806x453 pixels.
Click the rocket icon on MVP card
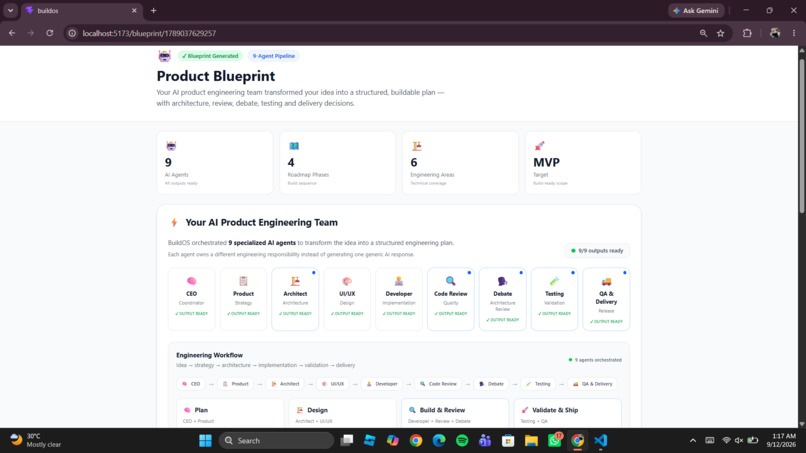tap(539, 146)
